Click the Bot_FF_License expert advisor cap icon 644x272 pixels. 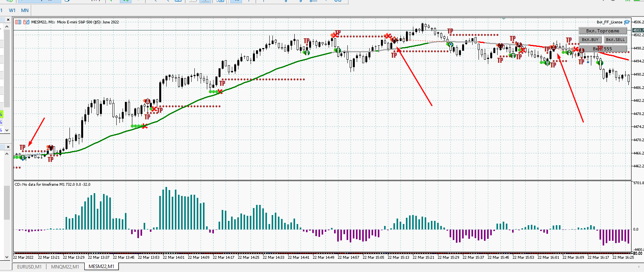627,22
